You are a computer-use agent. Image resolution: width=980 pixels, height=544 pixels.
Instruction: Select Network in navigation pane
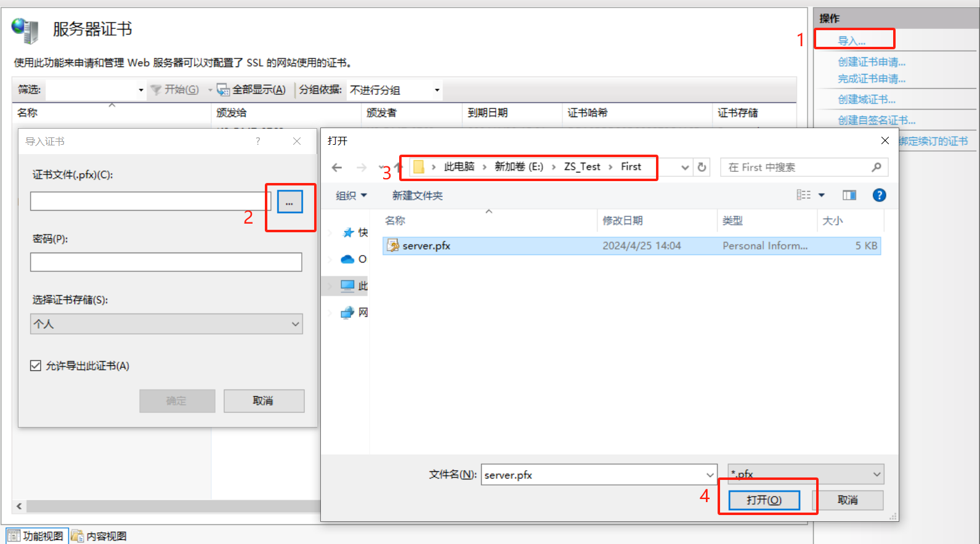[347, 312]
